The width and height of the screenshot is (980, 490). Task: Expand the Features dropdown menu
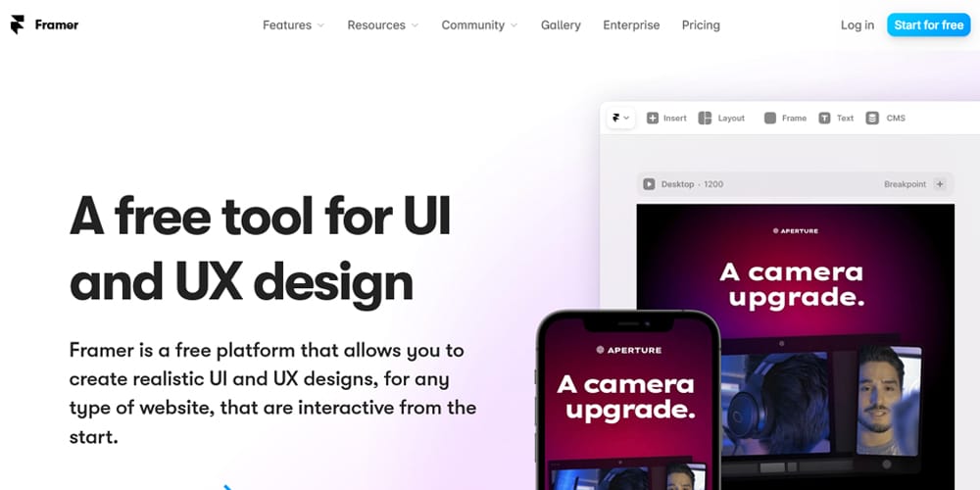point(293,25)
